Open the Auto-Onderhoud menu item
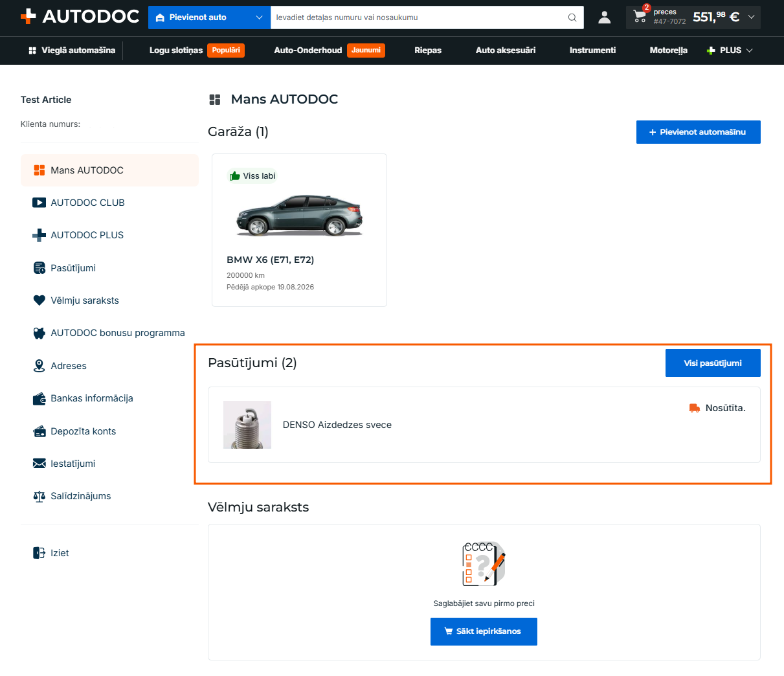This screenshot has width=784, height=676. point(308,51)
